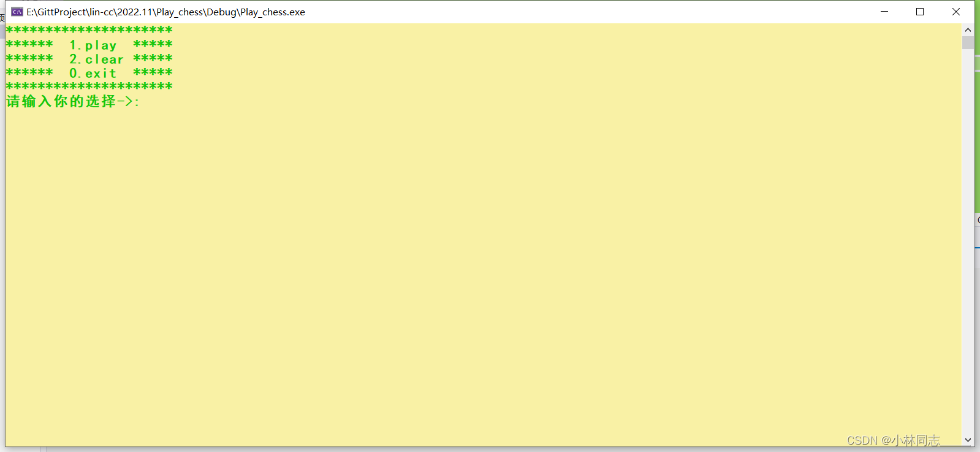The image size is (980, 452).
Task: Minimize the Play_chess.exe console window
Action: 884,12
